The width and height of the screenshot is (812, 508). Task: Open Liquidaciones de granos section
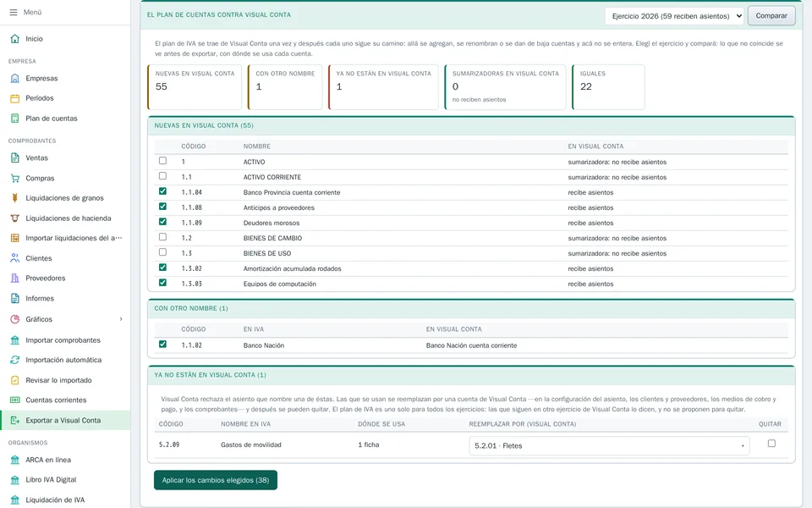point(65,198)
